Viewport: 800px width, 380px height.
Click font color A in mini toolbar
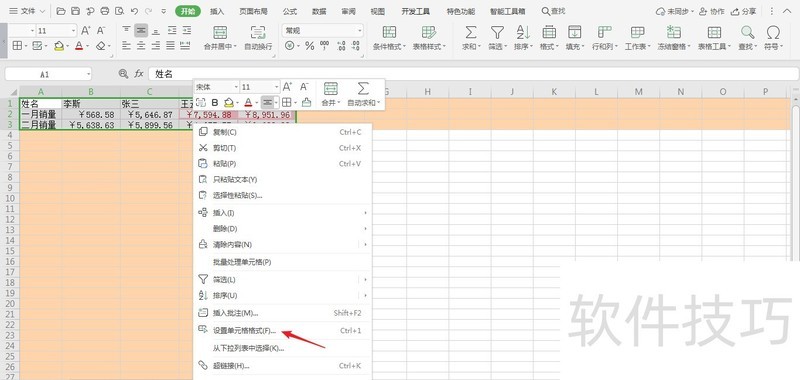[248, 103]
